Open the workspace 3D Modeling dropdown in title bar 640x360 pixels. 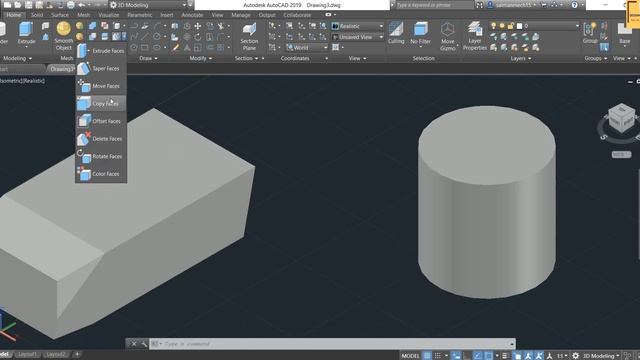[x=149, y=5]
